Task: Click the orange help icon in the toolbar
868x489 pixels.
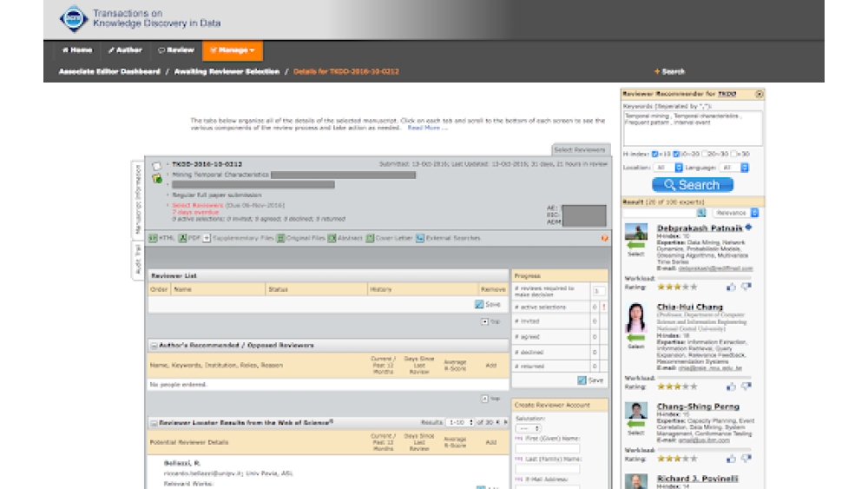Action: (604, 238)
